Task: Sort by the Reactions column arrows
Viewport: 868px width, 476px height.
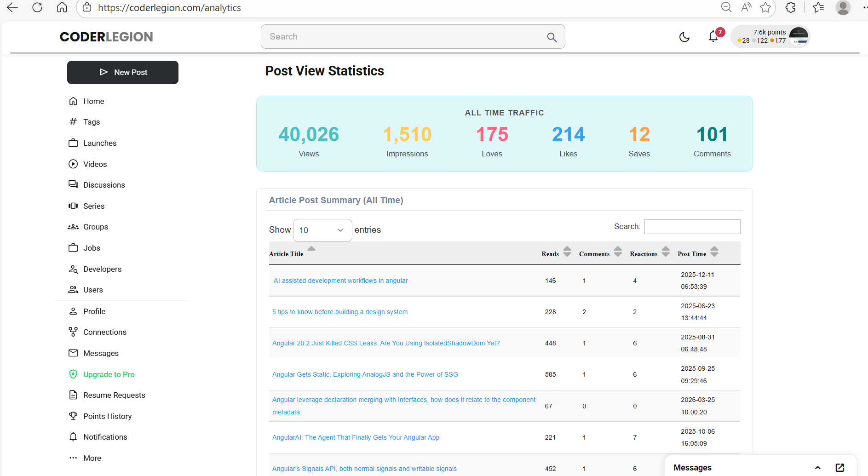Action: [666, 252]
